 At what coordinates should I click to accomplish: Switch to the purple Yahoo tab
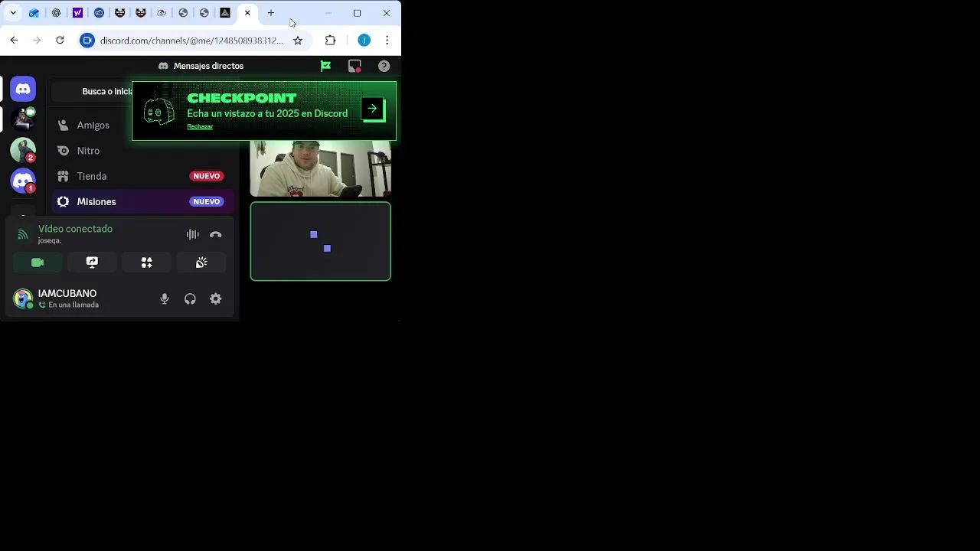pos(77,13)
